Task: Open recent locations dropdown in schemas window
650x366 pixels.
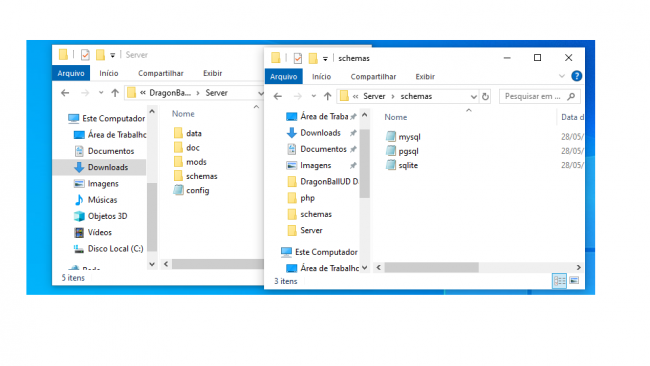Action: 313,97
